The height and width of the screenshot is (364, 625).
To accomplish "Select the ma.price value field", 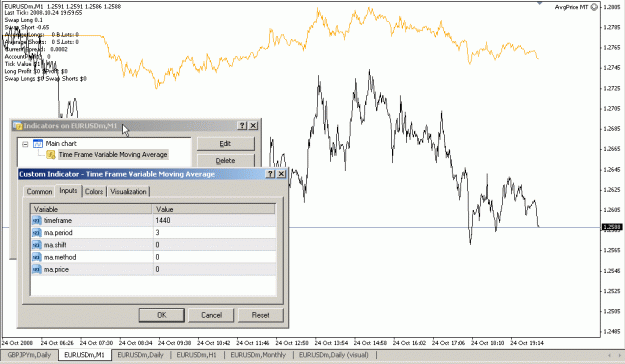I will tap(214, 270).
